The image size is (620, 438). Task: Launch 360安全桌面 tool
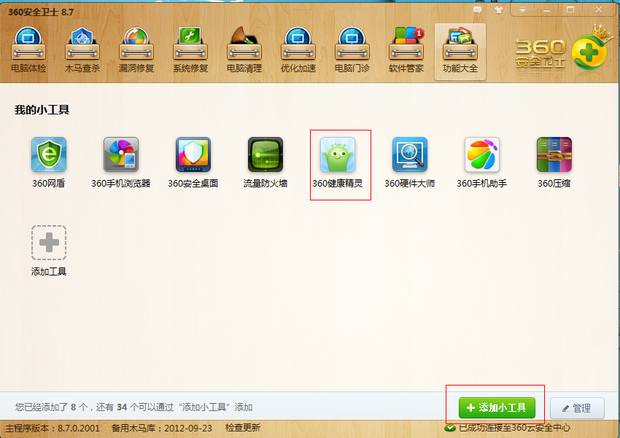(x=193, y=163)
